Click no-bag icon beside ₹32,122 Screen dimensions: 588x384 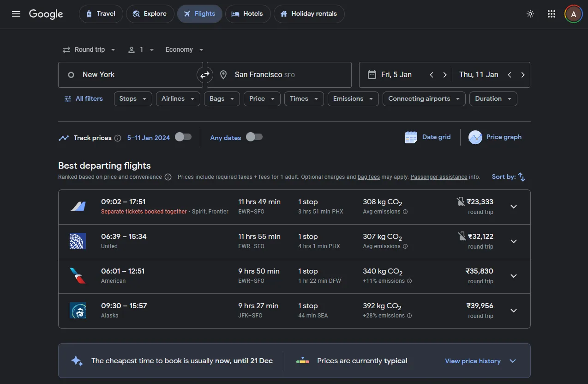coord(462,236)
